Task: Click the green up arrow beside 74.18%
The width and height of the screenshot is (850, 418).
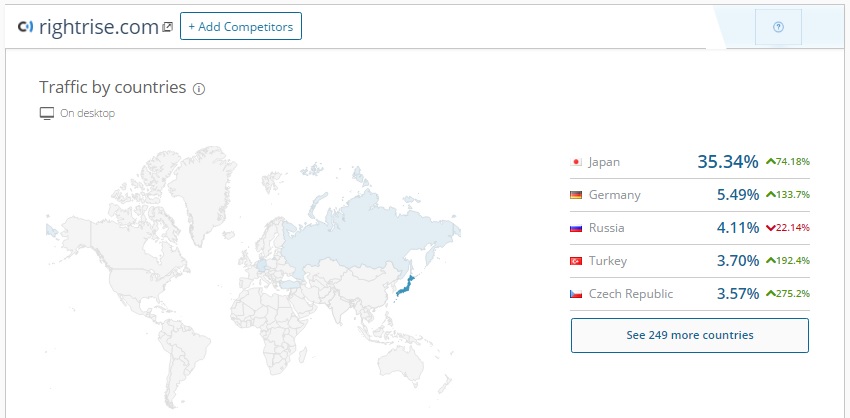Action: point(770,161)
